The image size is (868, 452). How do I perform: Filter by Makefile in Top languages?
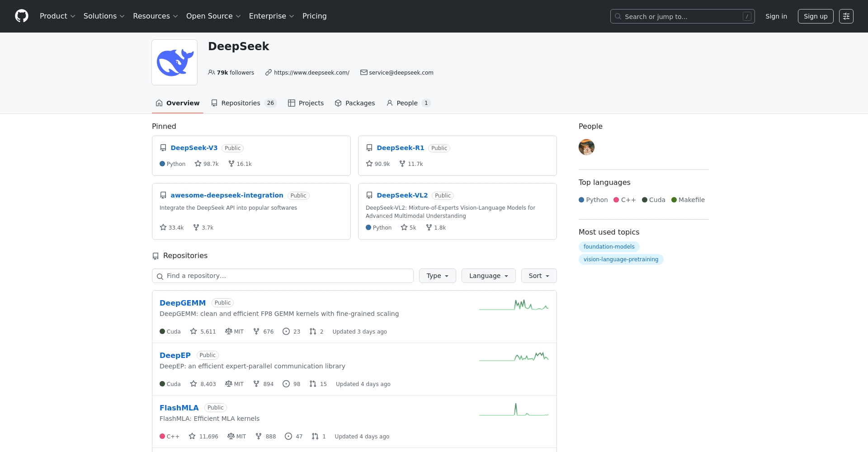click(688, 200)
